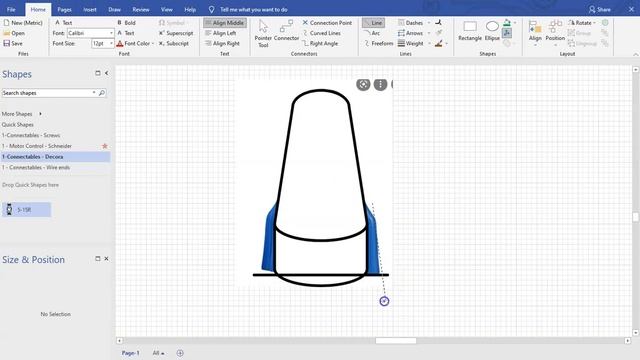Image resolution: width=640 pixels, height=360 pixels.
Task: Expand More Shapes submenu
Action: click(22, 114)
